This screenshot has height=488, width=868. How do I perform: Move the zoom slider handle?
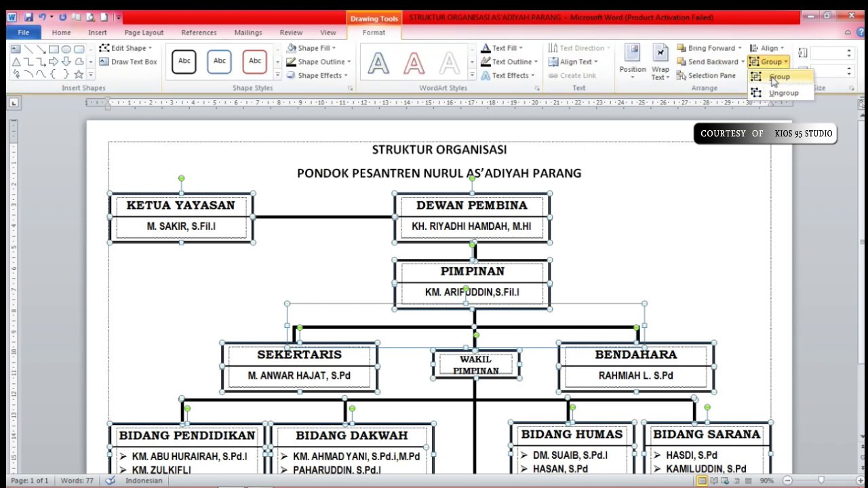click(821, 481)
